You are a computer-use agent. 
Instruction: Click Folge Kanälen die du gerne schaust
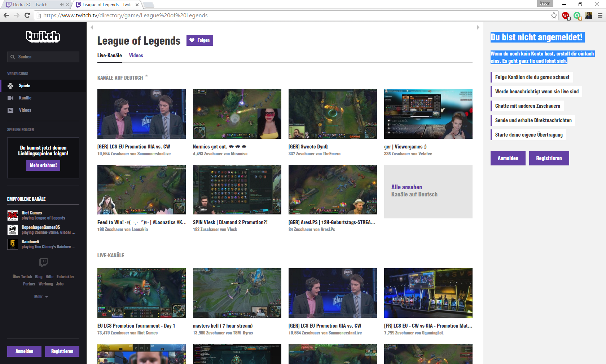[x=532, y=77]
